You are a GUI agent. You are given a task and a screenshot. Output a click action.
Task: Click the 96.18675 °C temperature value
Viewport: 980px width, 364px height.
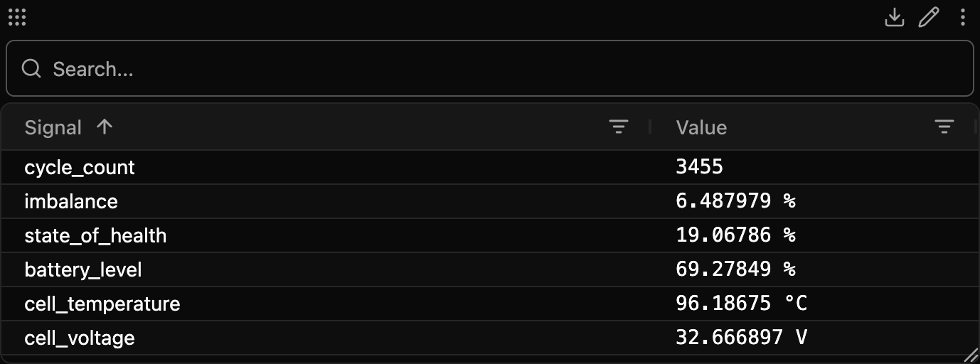[741, 304]
